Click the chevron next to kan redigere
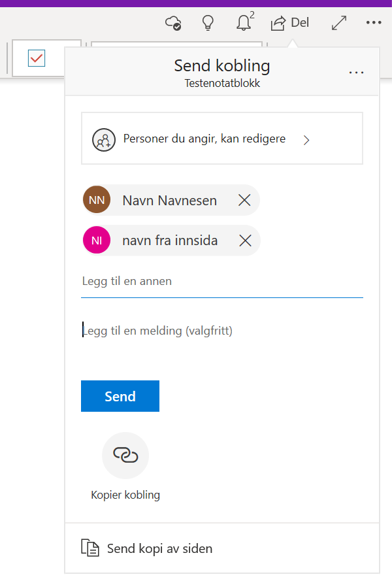Screen dimensions: 392x583 (x=306, y=140)
